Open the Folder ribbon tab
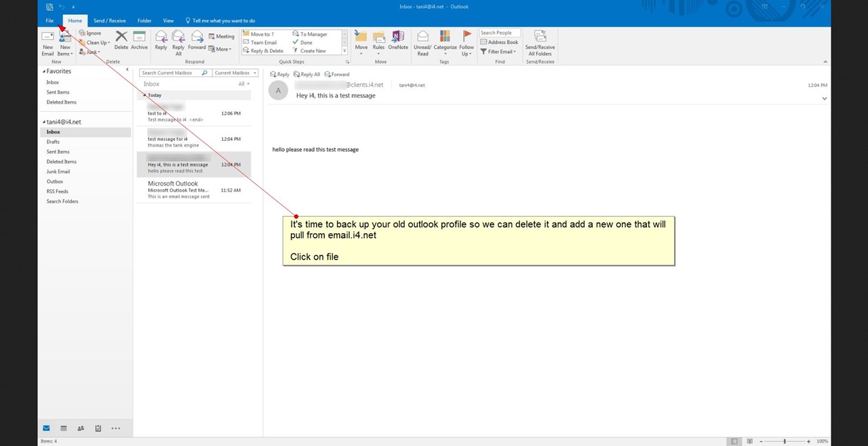This screenshot has height=446, width=868. click(x=144, y=21)
